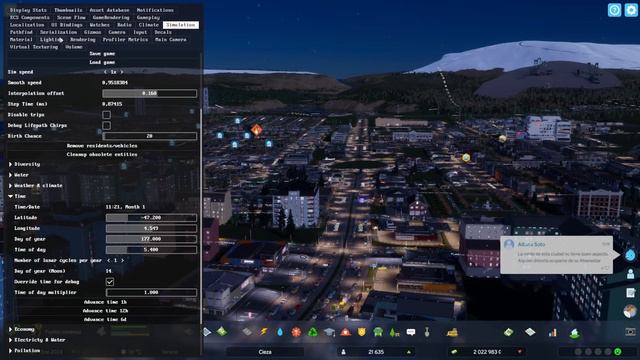Click the Load game button
Viewport: 640px width, 360px height.
click(102, 62)
